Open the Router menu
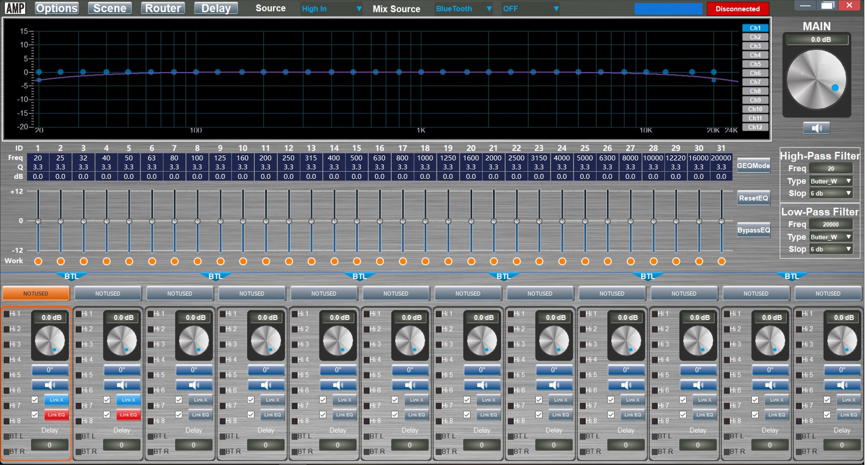Screen dimensions: 868x465 pos(163,8)
